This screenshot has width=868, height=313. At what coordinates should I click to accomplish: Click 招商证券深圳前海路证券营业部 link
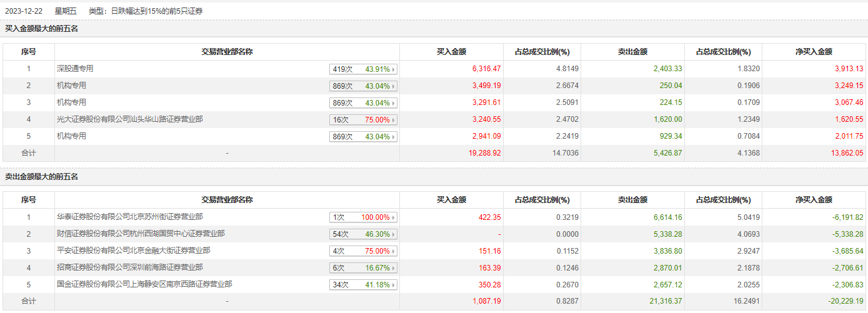(129, 267)
